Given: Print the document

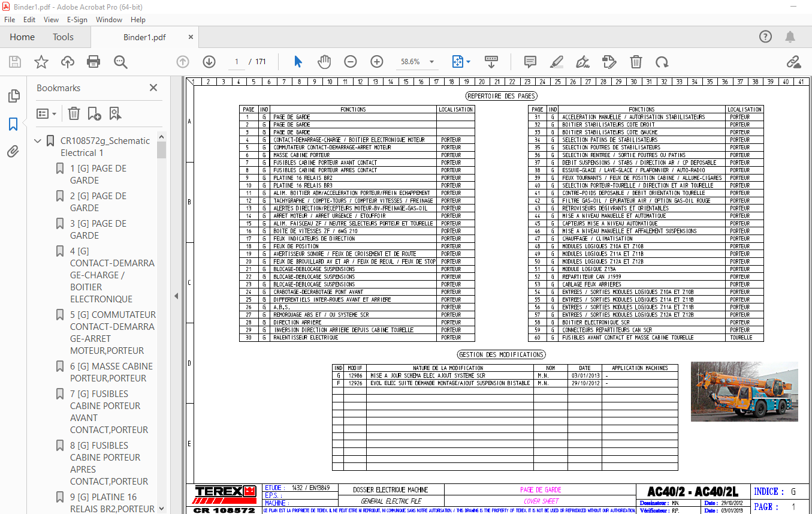Looking at the screenshot, I should point(93,62).
